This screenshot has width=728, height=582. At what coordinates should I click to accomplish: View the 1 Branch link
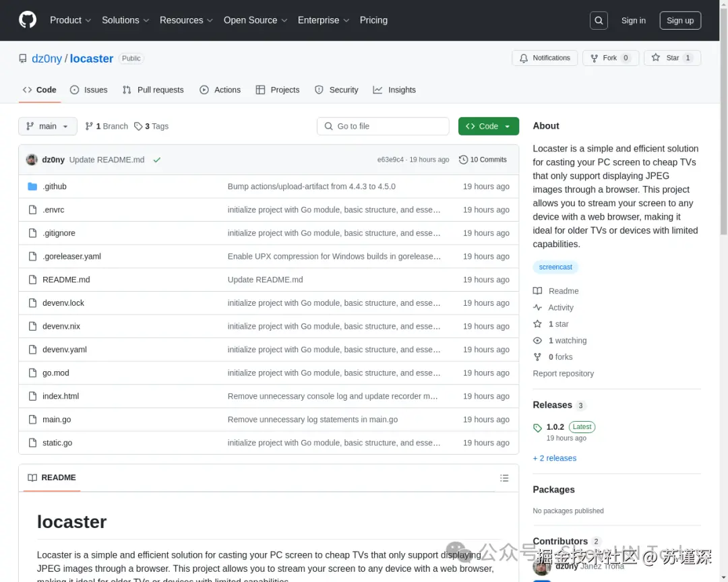(107, 126)
